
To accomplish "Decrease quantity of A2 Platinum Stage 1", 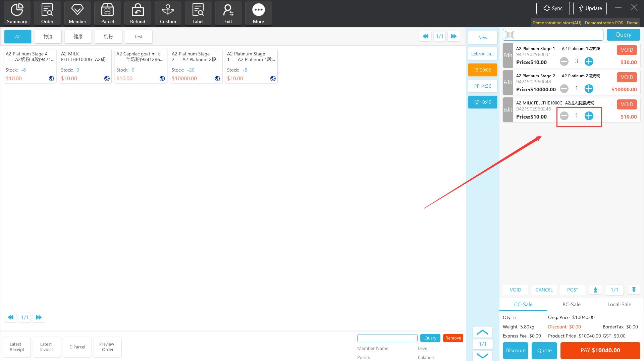I will [564, 61].
